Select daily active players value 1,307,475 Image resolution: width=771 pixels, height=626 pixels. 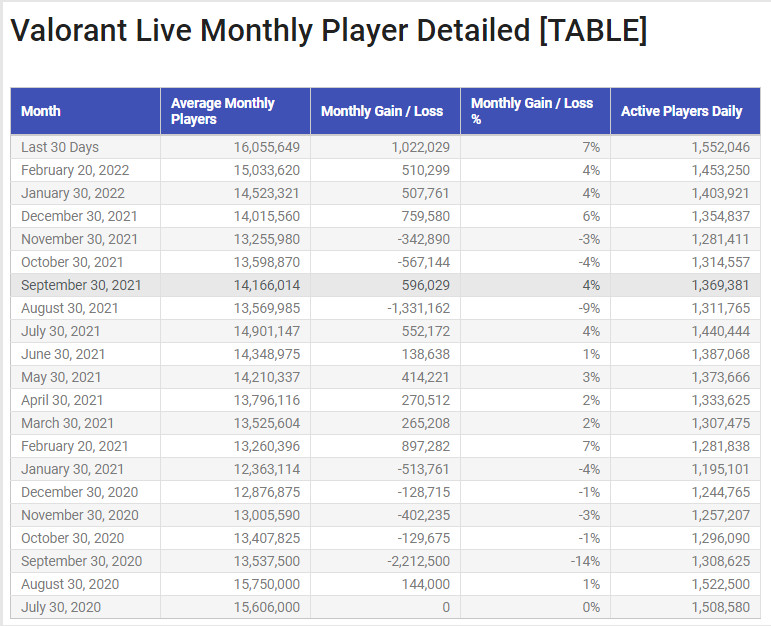point(720,423)
